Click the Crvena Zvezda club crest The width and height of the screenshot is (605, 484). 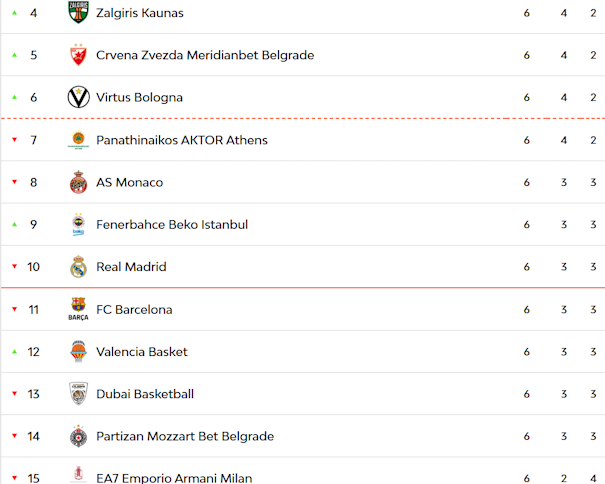point(78,55)
